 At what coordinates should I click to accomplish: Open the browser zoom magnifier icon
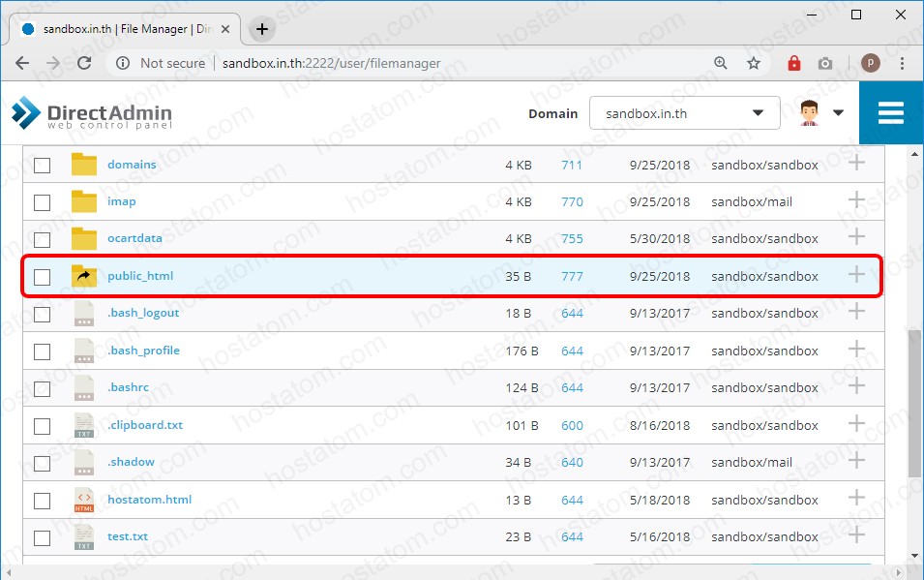[720, 63]
